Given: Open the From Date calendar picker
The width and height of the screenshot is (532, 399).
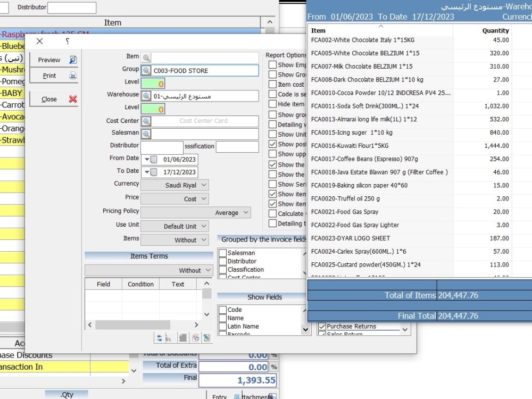Looking at the screenshot, I should 154,160.
